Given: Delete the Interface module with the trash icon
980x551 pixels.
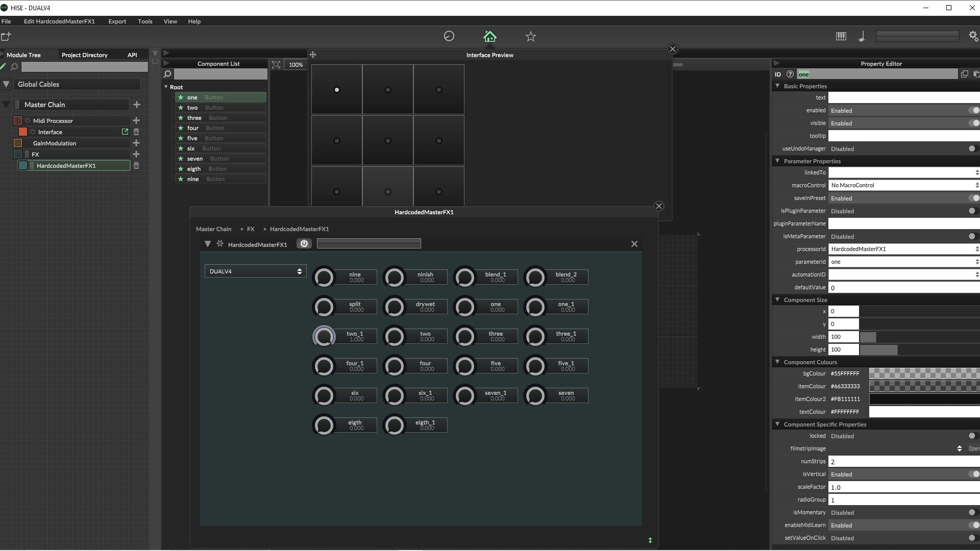Looking at the screenshot, I should coord(136,132).
